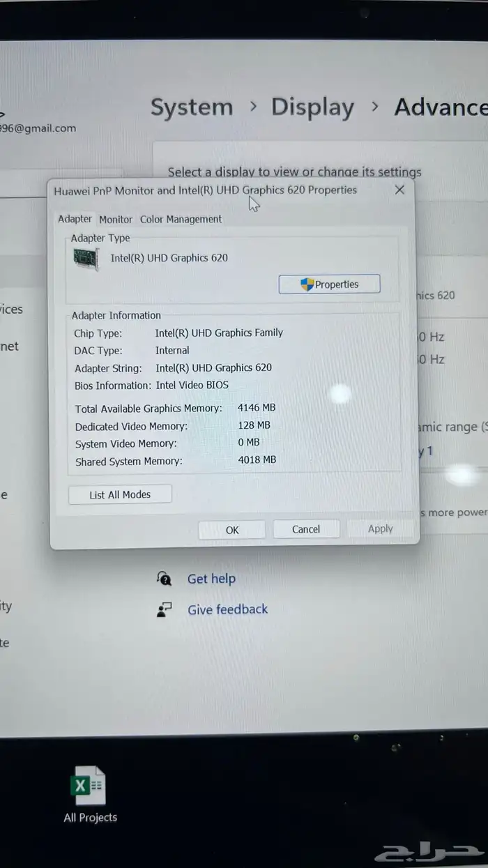Cancel the graphics properties dialog
Screen dimensions: 488x868
click(x=306, y=529)
